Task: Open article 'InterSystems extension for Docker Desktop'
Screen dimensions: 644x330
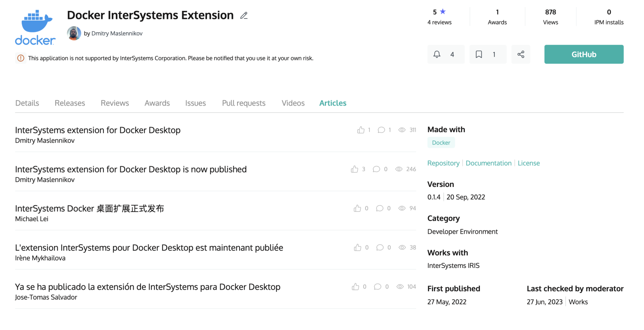Action: (98, 130)
